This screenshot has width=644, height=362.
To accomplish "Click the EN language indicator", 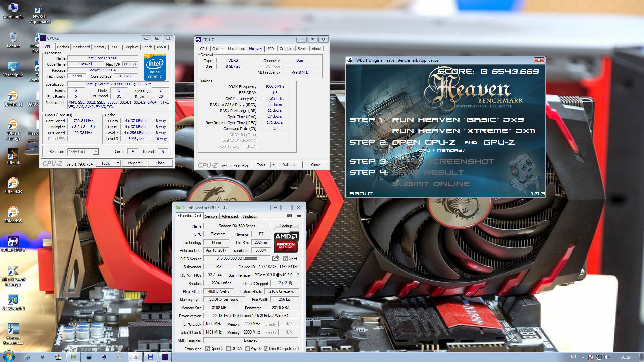I will tap(573, 357).
